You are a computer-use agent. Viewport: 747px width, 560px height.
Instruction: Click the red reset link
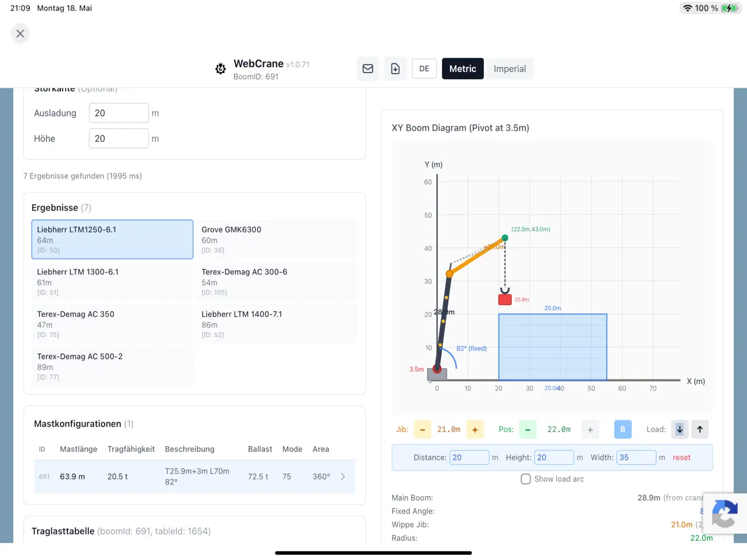(x=681, y=457)
